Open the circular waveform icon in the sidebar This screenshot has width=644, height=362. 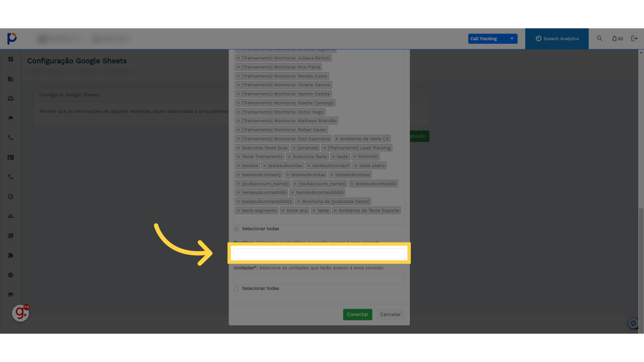(x=11, y=197)
